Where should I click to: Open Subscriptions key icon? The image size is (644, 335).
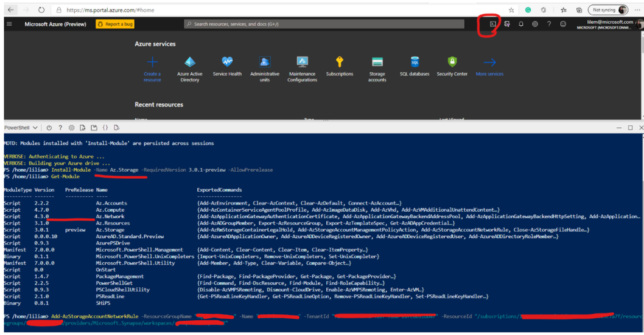coord(340,62)
